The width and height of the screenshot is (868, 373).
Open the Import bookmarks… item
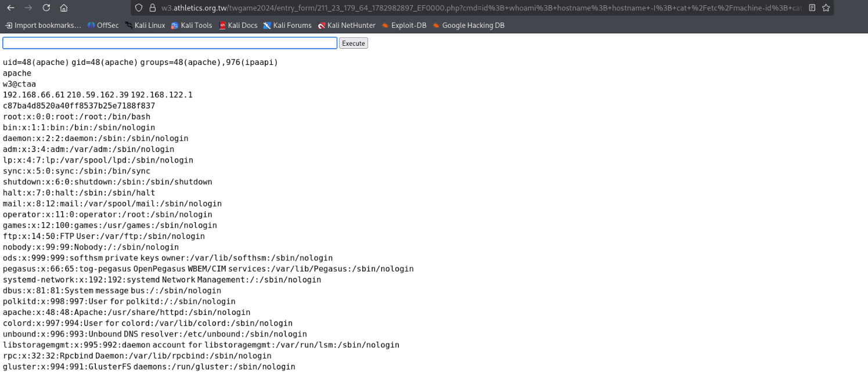tap(43, 26)
